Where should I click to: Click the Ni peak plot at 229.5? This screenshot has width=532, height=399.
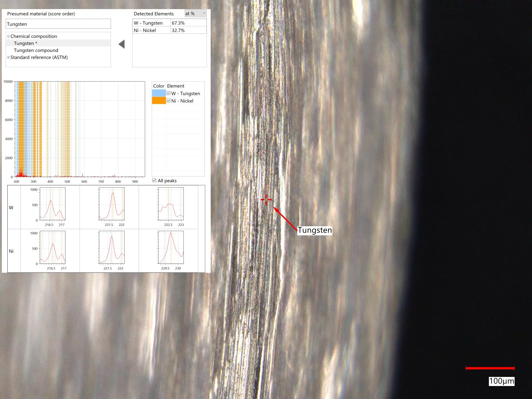pyautogui.click(x=171, y=247)
